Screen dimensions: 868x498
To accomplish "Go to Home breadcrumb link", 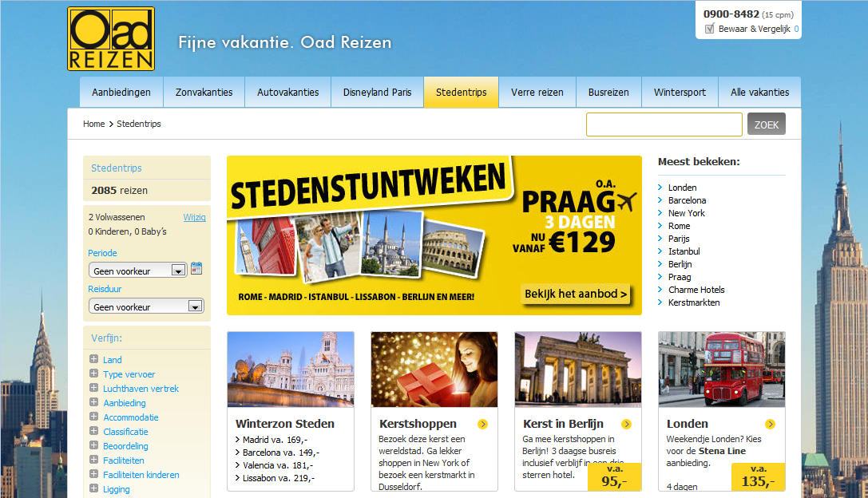I will pyautogui.click(x=93, y=124).
